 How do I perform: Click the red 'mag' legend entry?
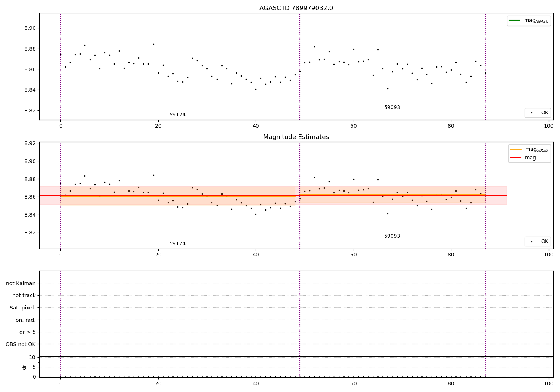[x=523, y=158]
